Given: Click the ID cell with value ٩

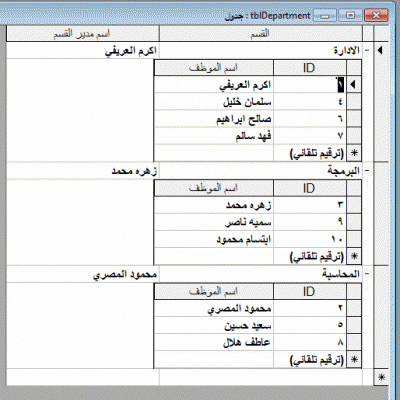Looking at the screenshot, I should pyautogui.click(x=310, y=222).
